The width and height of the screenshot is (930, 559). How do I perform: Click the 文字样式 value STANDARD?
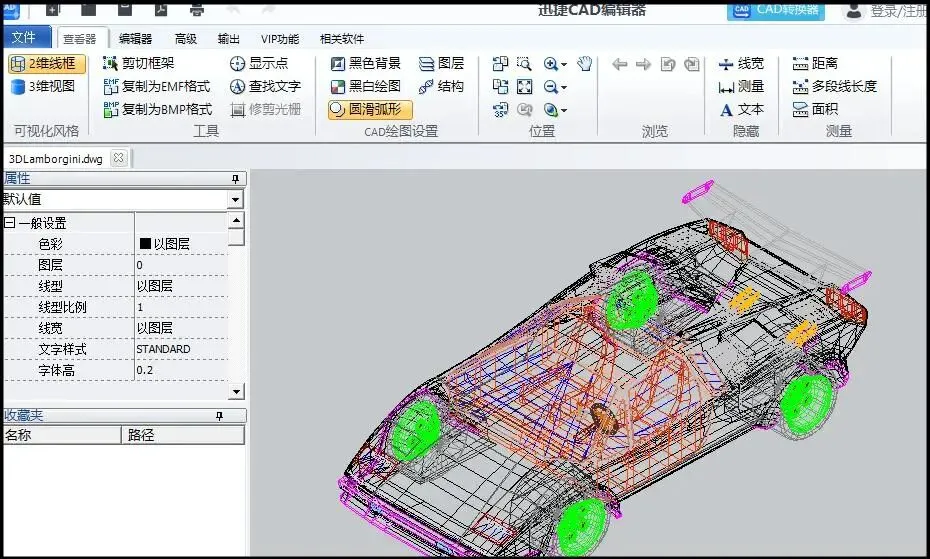pyautogui.click(x=181, y=349)
